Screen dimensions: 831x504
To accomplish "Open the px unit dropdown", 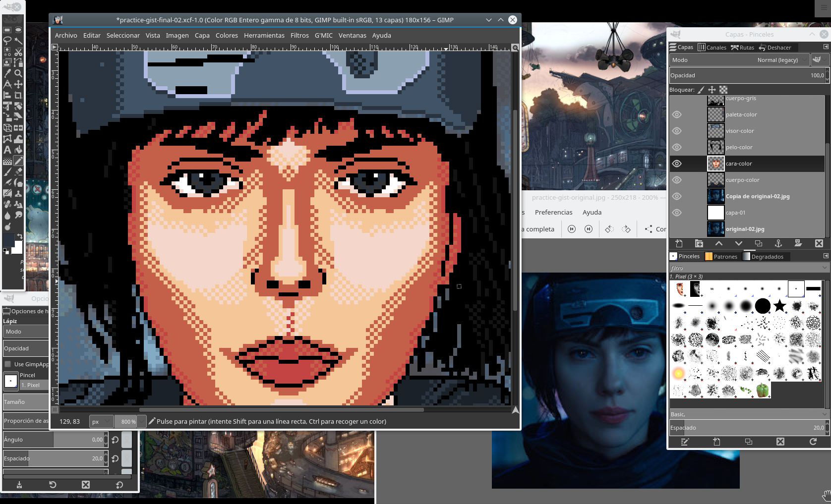I will point(101,422).
